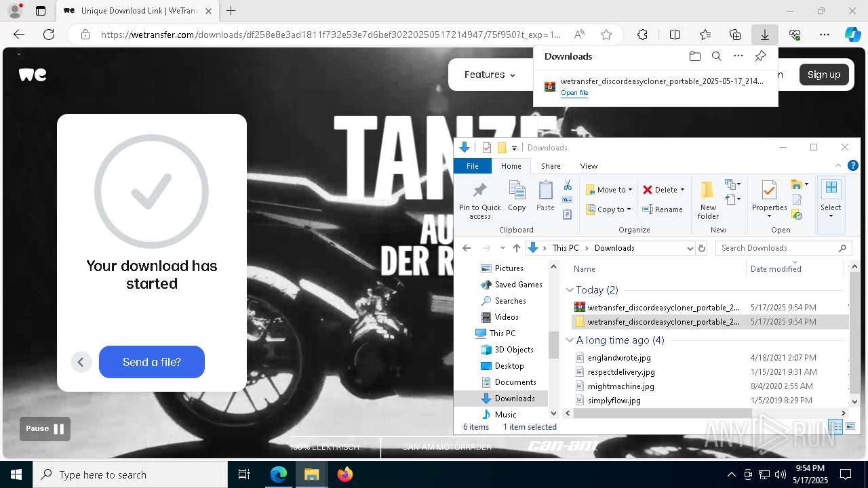
Task: Open the Features dropdown on WeTransfer
Action: [490, 75]
